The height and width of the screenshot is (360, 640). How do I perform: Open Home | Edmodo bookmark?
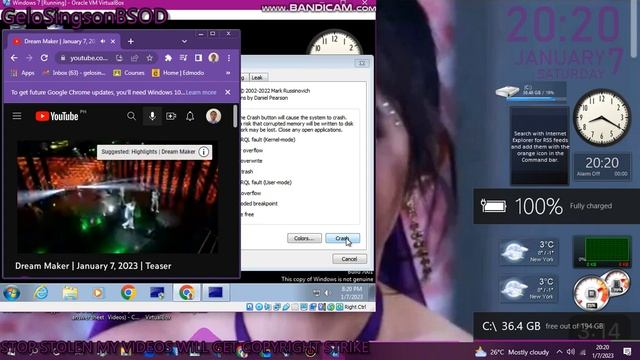178,73
